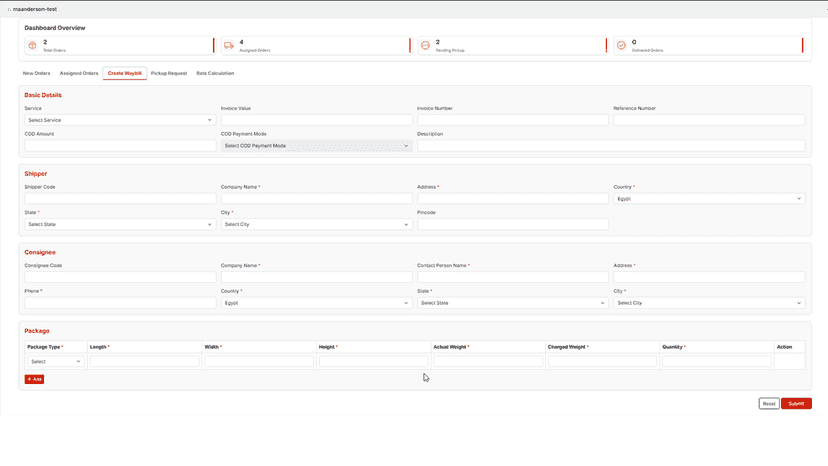Focus the Consignee Phone field

pos(120,303)
